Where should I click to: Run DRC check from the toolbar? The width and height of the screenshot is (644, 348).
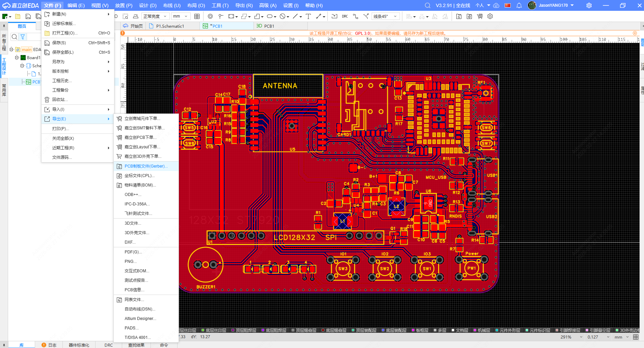tap(345, 16)
